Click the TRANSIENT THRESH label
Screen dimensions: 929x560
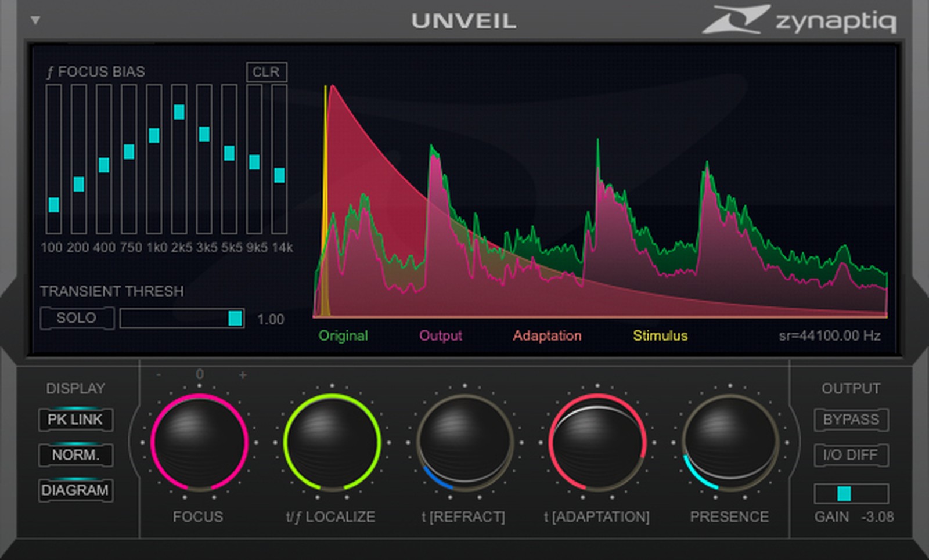click(x=111, y=291)
